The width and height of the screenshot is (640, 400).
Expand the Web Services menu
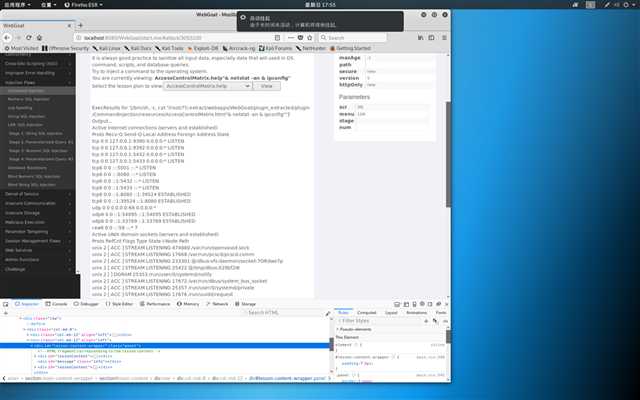(x=38, y=250)
